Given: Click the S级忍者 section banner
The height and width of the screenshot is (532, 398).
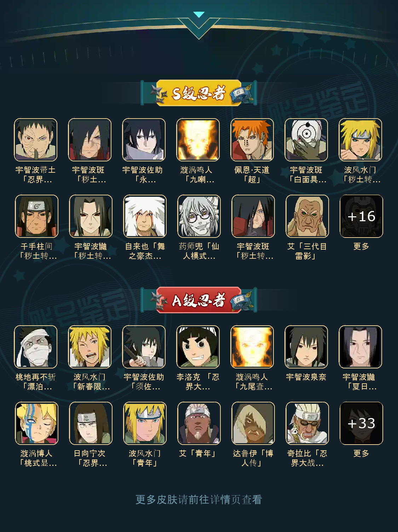Looking at the screenshot, I should (199, 93).
